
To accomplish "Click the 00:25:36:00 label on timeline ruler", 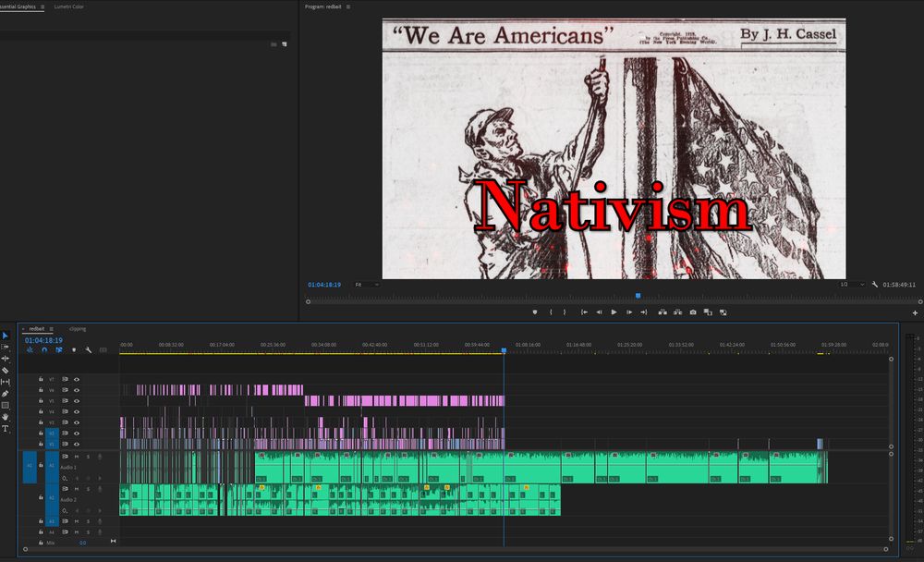I will [x=273, y=345].
